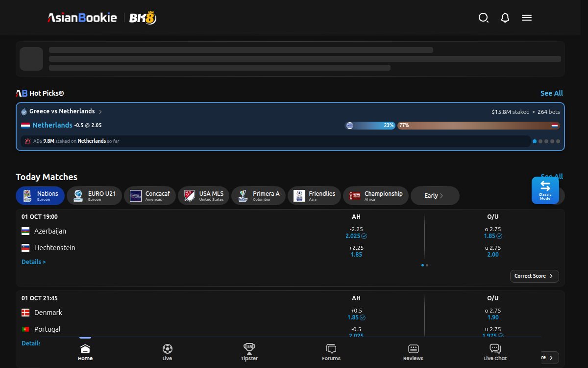The width and height of the screenshot is (588, 368).
Task: Click the 23% Greece stake bar
Action: [370, 126]
